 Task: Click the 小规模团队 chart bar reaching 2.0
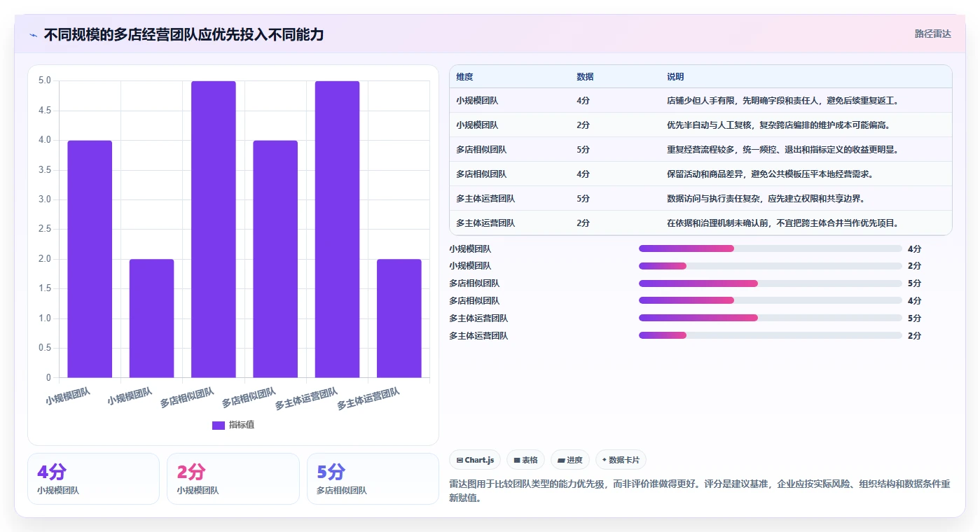click(x=151, y=318)
